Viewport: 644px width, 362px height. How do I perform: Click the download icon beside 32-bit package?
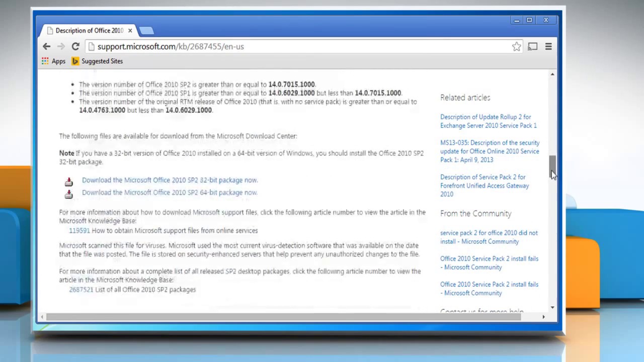69,181
